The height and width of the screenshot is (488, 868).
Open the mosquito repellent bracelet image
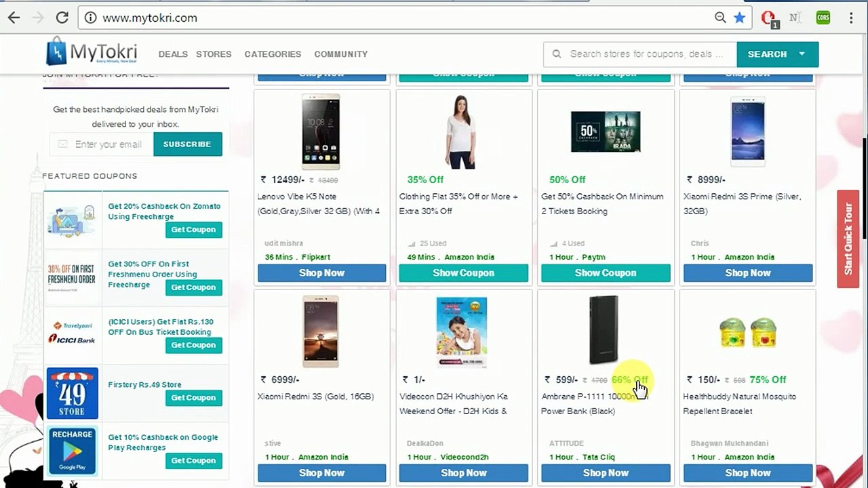click(747, 332)
